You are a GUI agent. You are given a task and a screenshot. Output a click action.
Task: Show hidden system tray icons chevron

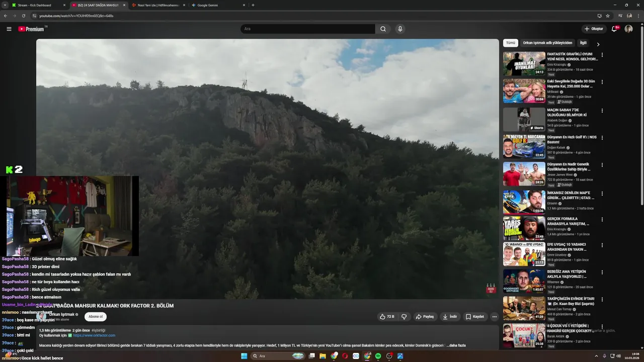(596, 356)
